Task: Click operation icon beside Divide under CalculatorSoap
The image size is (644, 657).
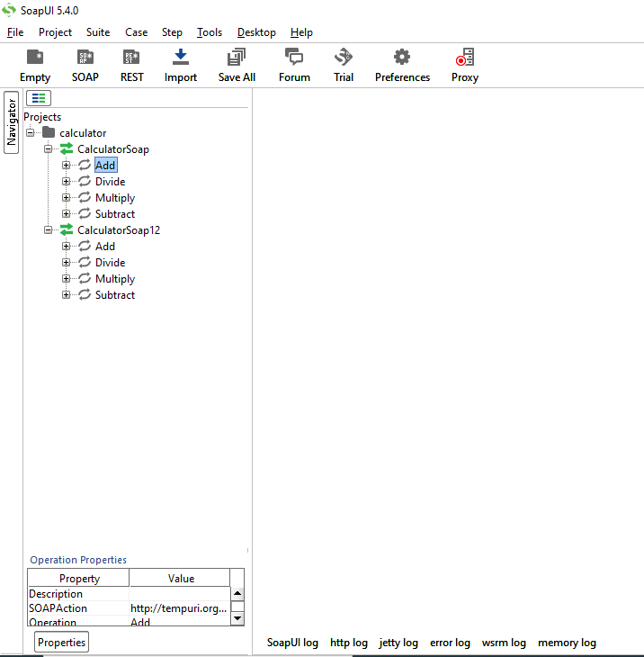Action: coord(85,181)
